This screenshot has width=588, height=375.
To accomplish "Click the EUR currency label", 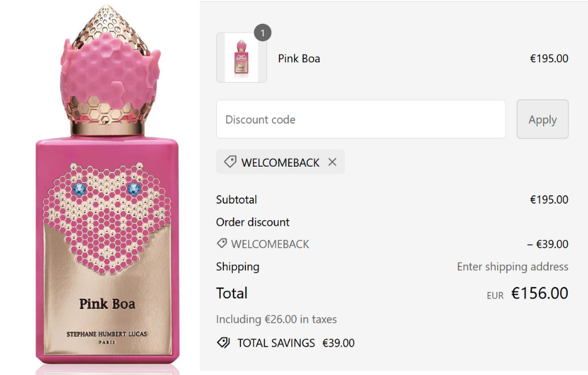I will tap(495, 295).
